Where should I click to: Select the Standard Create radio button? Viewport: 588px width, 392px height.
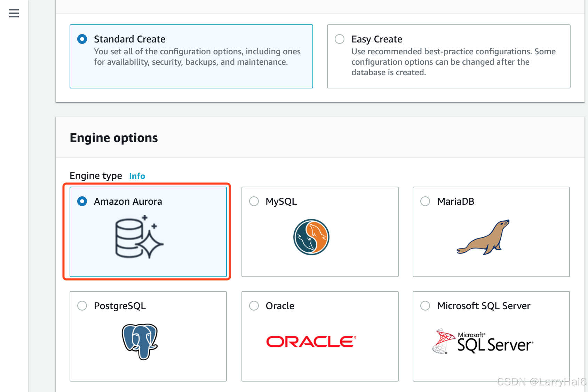tap(82, 39)
